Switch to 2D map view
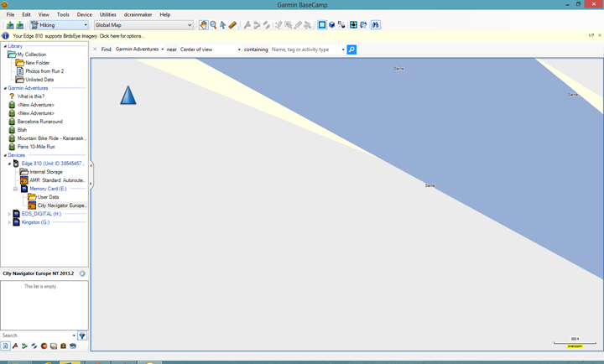Screen dimensions: 604x364 pos(322,25)
